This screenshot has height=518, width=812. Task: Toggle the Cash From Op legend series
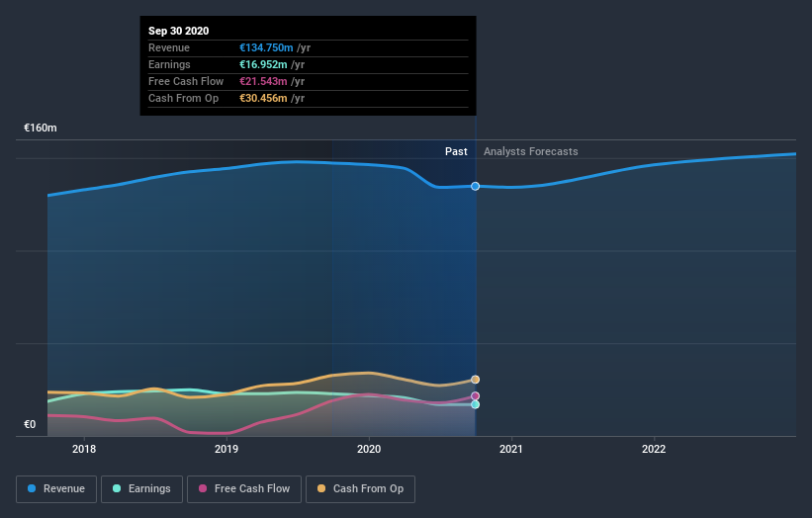click(360, 489)
